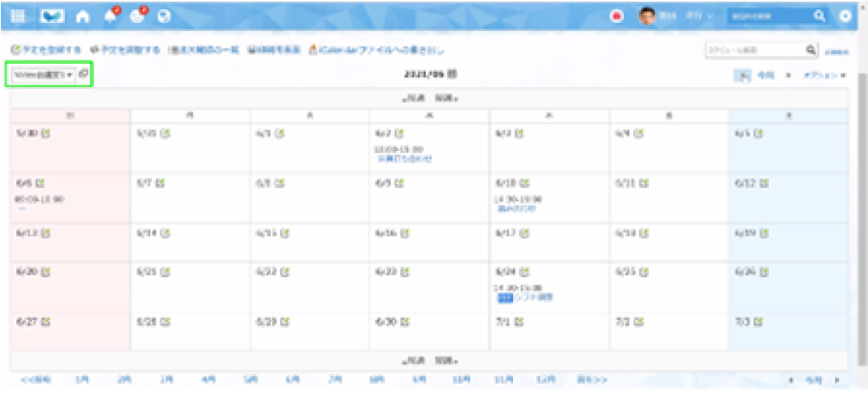
Task: Click the header search magnifier icon
Action: pos(820,16)
